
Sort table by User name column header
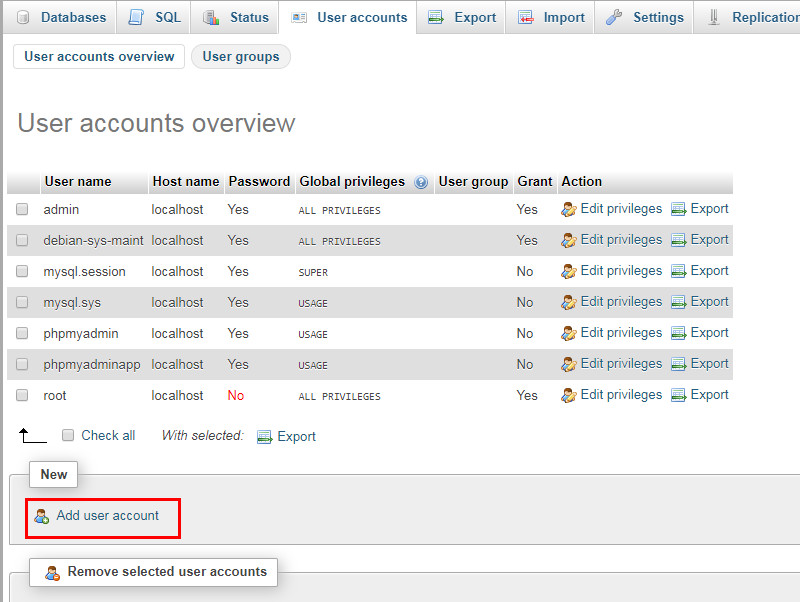pyautogui.click(x=78, y=182)
